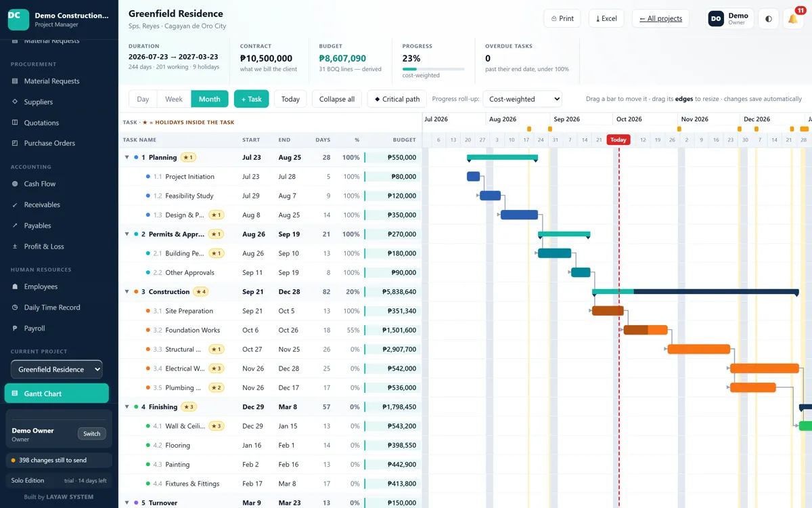
Task: Click the DC app logo
Action: tap(18, 20)
